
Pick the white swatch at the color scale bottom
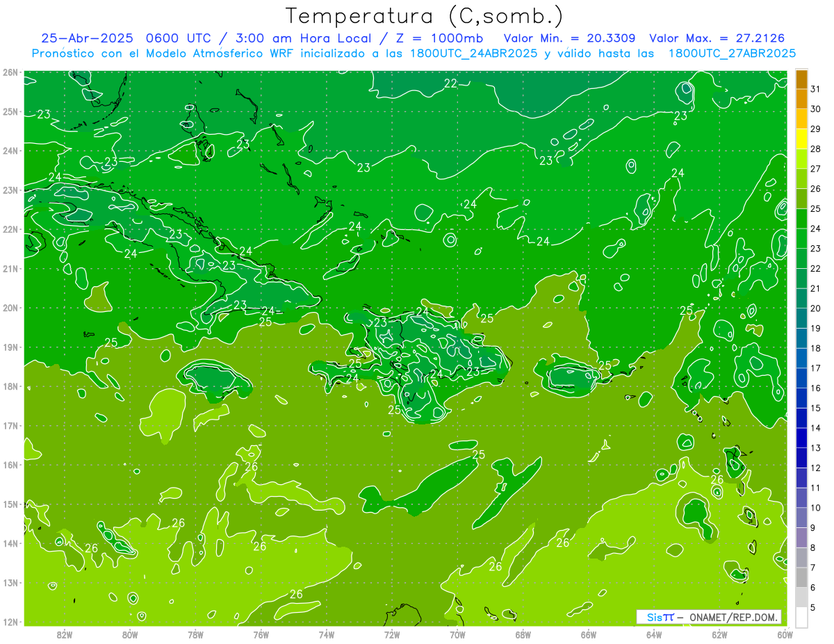(x=801, y=617)
